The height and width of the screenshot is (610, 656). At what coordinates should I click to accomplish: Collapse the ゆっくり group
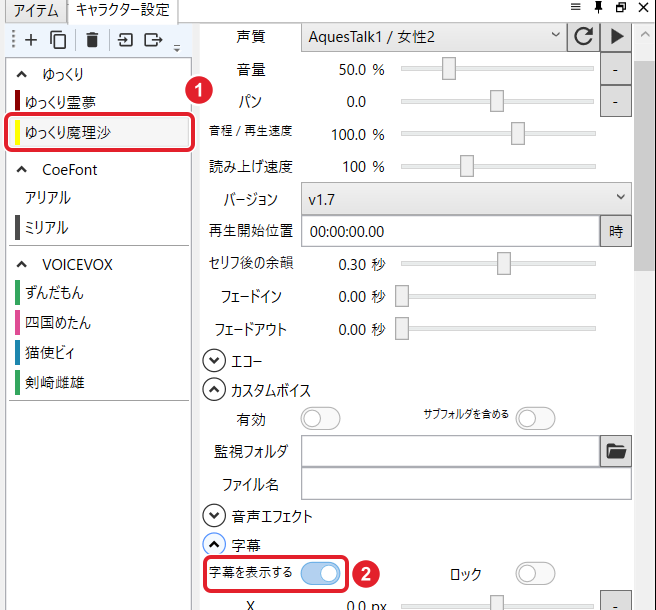click(22, 74)
